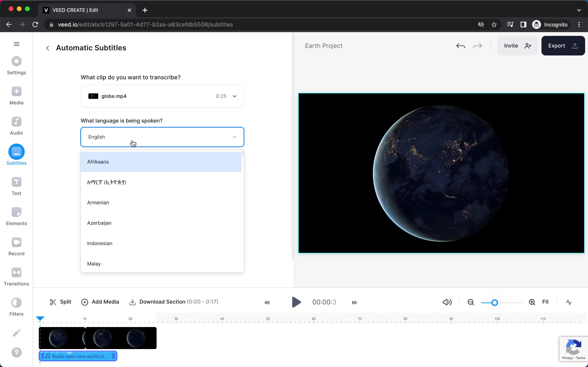This screenshot has width=588, height=367.
Task: Select Malay from language list
Action: coord(94,263)
